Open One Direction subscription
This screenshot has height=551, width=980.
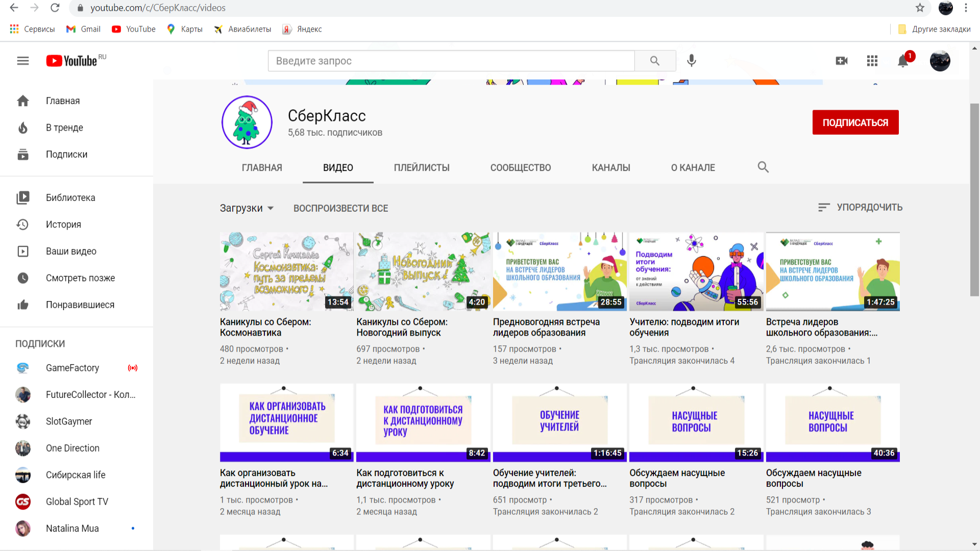click(77, 448)
